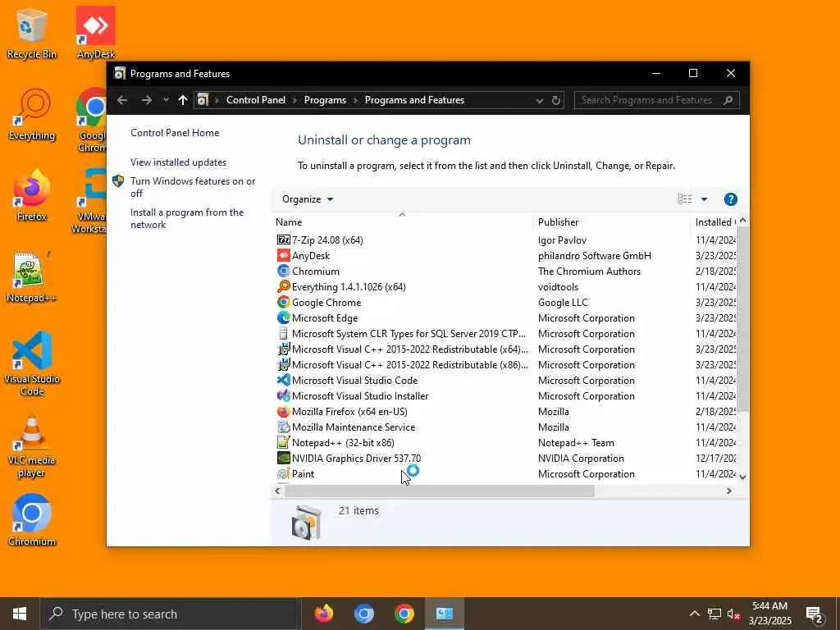The width and height of the screenshot is (840, 630).
Task: Click the Everything 1.4.1.1026 list icon
Action: pyautogui.click(x=283, y=286)
